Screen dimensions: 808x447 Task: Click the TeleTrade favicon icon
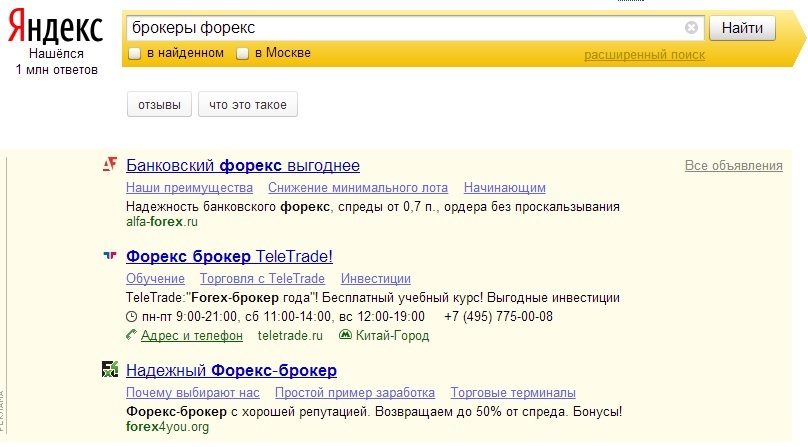click(110, 255)
